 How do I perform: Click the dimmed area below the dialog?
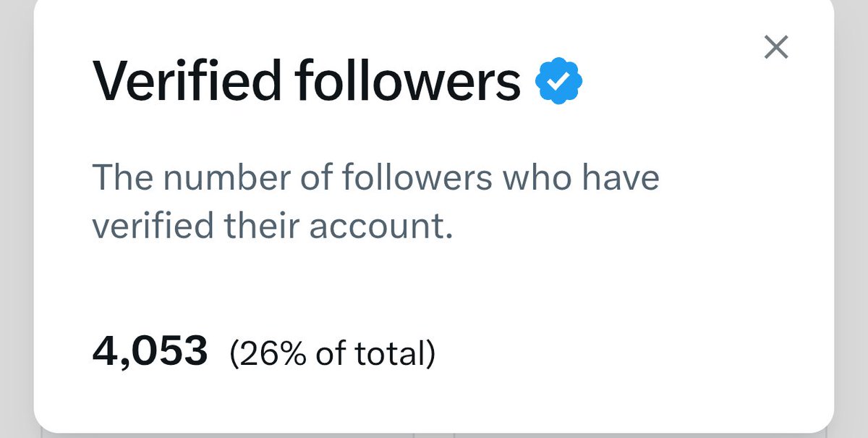click(434, 435)
